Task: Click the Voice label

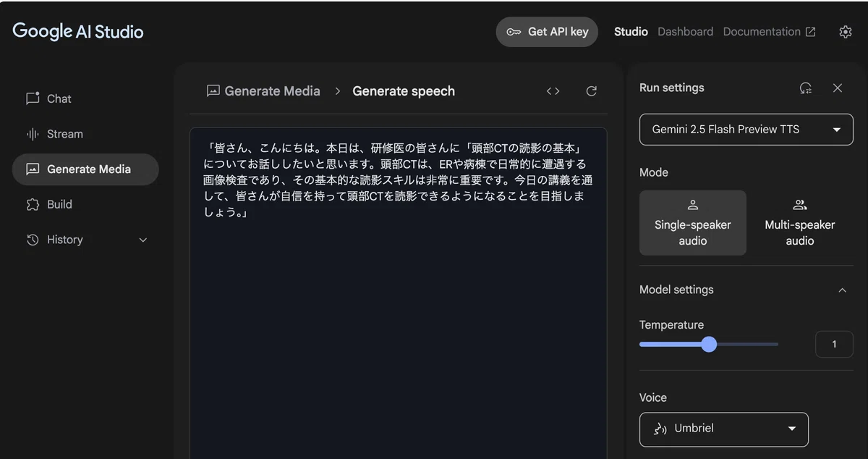Action: [x=653, y=397]
